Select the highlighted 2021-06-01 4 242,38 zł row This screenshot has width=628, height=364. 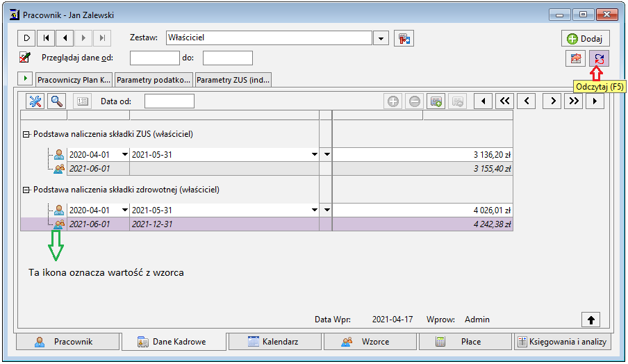pyautogui.click(x=267, y=224)
